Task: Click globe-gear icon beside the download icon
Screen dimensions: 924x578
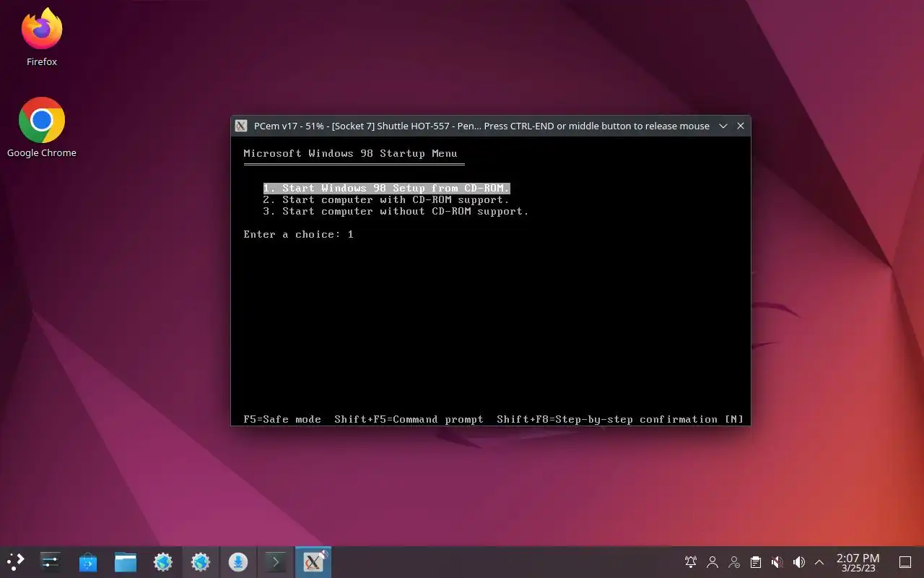Action: point(201,561)
